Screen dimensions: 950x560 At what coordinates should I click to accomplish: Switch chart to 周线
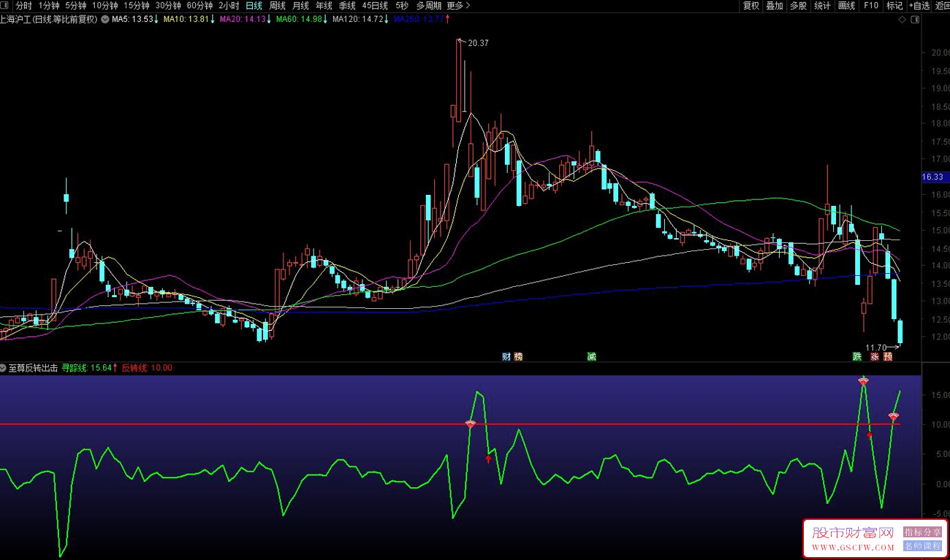point(277,5)
